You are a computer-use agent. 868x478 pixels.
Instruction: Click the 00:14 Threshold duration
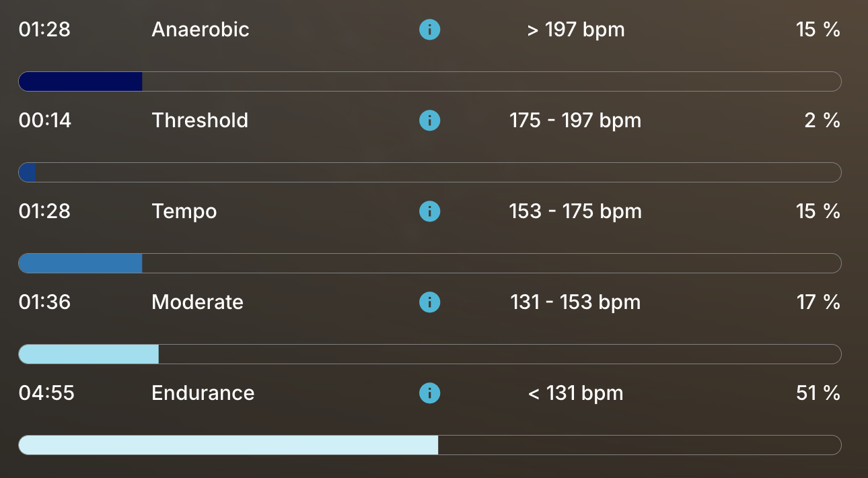click(45, 121)
